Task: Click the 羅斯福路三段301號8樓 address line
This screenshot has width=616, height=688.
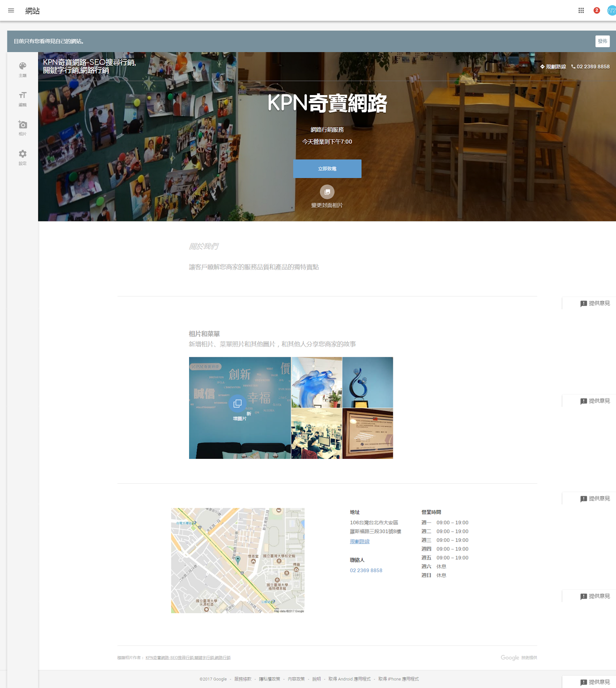Action: click(x=376, y=531)
